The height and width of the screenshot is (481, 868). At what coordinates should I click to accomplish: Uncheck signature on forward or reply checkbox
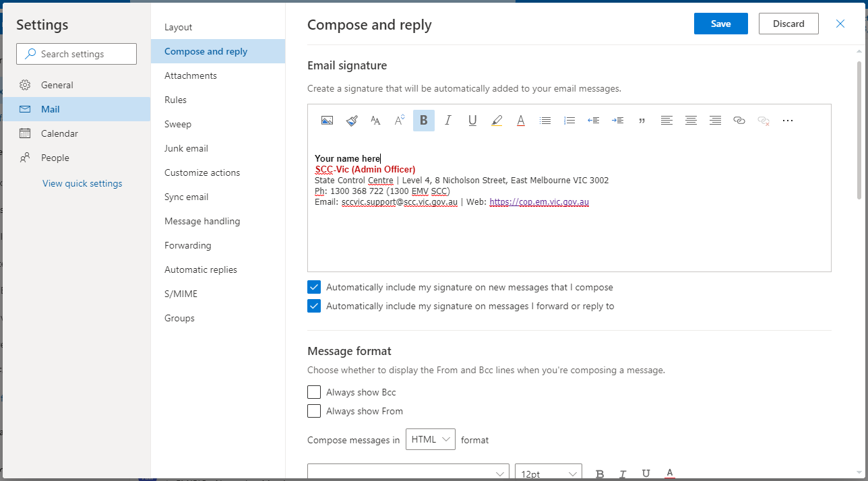(314, 306)
